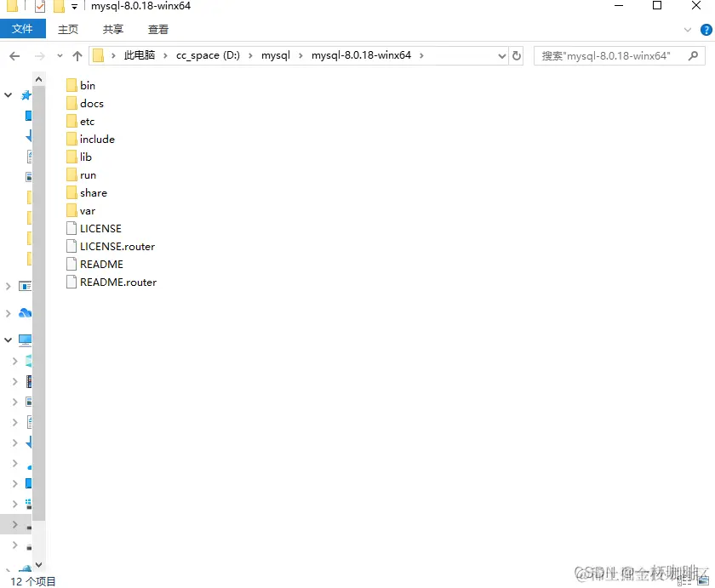Navigate to cc_space (D:) in breadcrumb

click(208, 55)
